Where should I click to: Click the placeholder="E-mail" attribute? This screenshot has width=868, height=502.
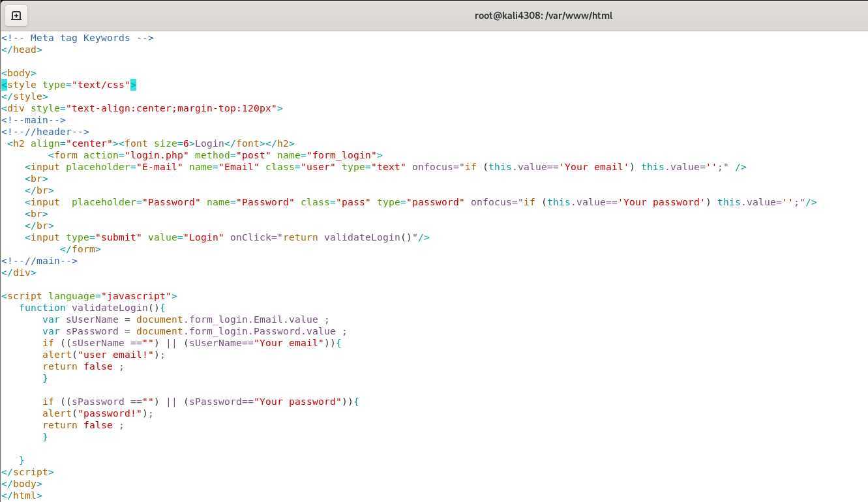(x=125, y=167)
